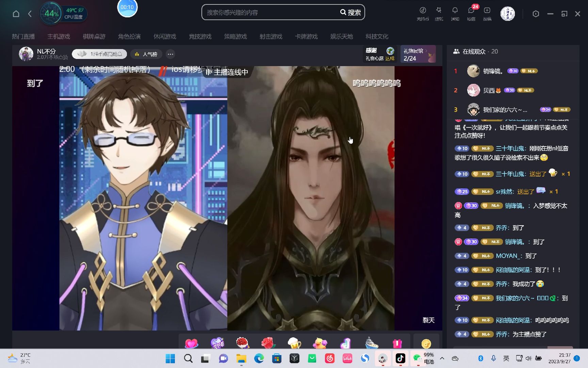
Task: Open the pink gift box icon
Action: tap(397, 343)
